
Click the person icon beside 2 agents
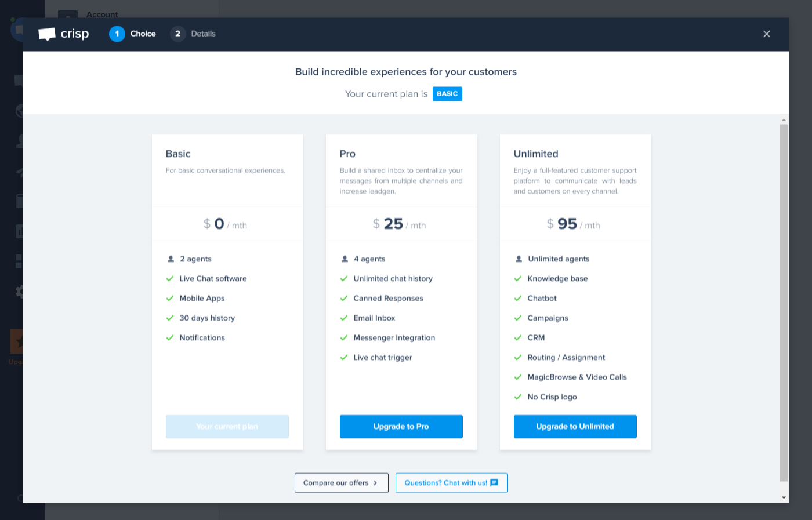click(171, 259)
